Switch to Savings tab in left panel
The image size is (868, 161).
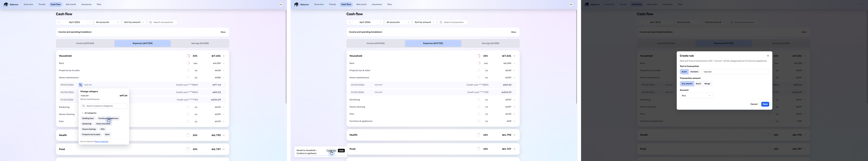[200, 43]
